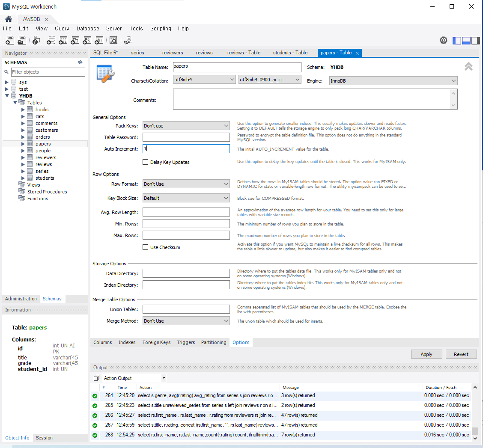Expand the books table node
The image size is (483, 448).
(23, 110)
